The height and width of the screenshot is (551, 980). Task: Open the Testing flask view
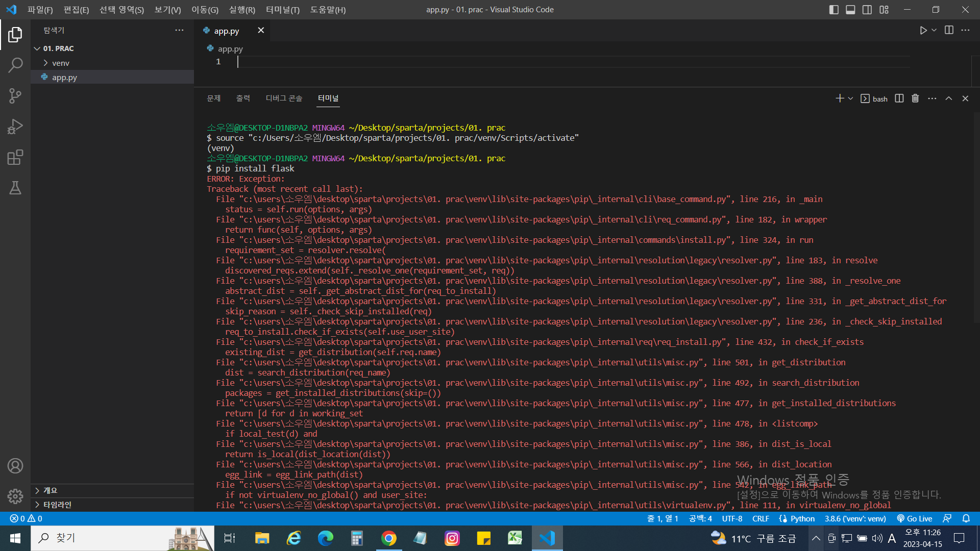[15, 188]
